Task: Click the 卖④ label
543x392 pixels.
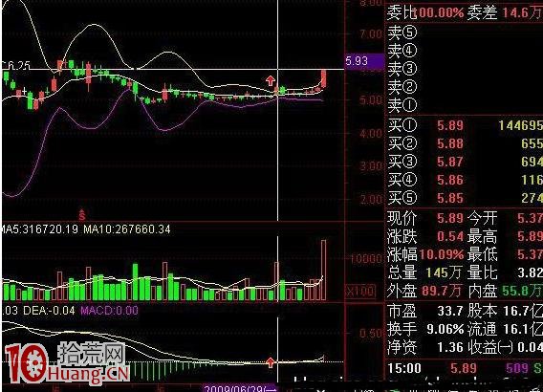Action: [402, 51]
